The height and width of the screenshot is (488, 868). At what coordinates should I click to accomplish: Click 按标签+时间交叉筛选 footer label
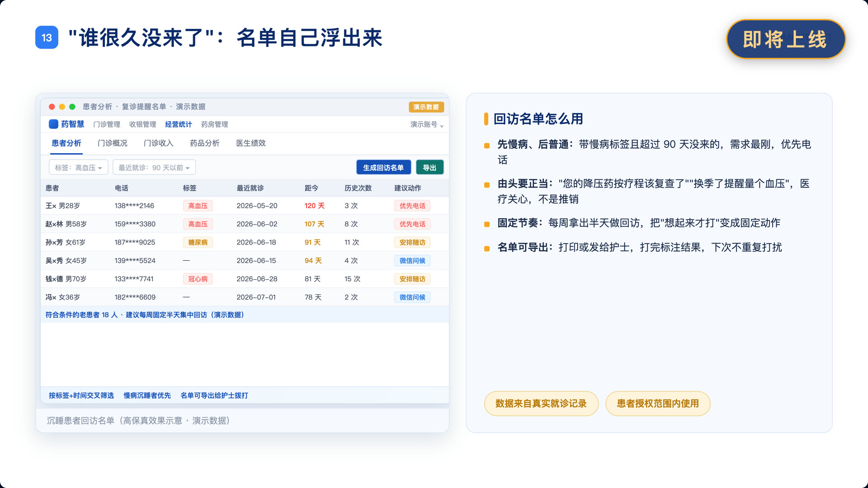pyautogui.click(x=81, y=396)
